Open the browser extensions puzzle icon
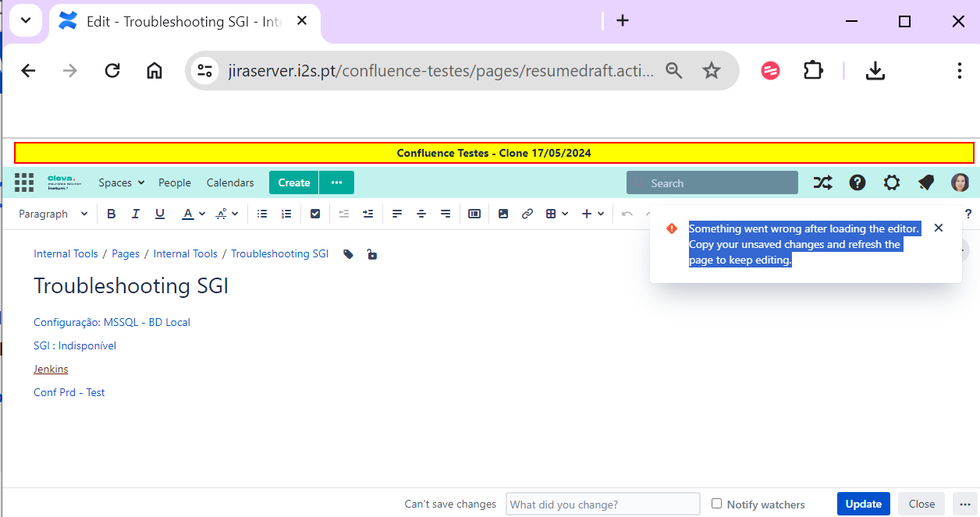This screenshot has height=517, width=980. coord(813,71)
